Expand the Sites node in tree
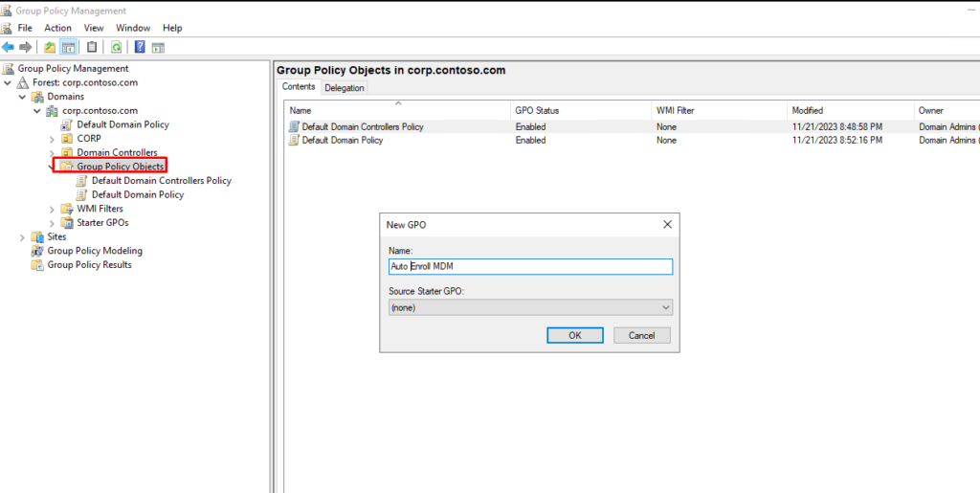The height and width of the screenshot is (493, 980). pyautogui.click(x=23, y=236)
